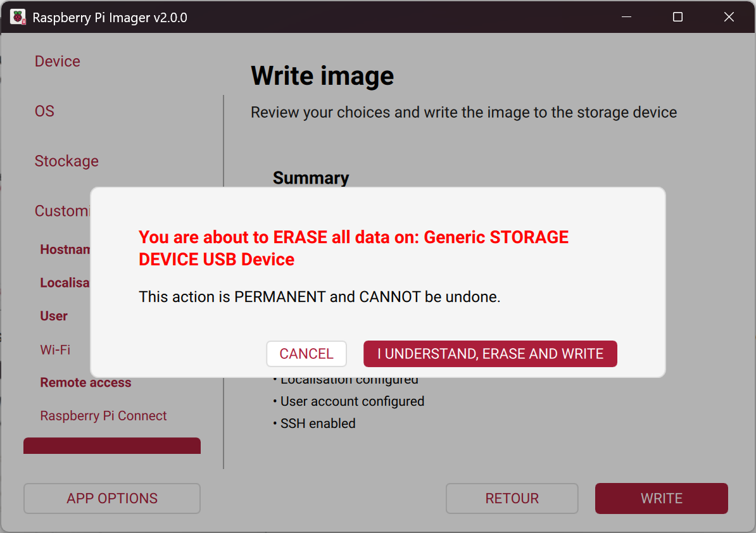
Task: Select the Remote access sidebar item
Action: point(85,382)
